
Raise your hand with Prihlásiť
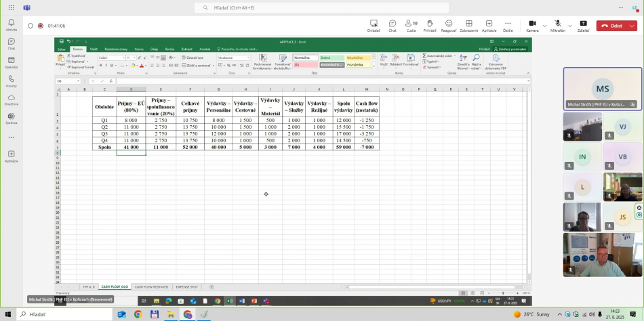coord(430,25)
